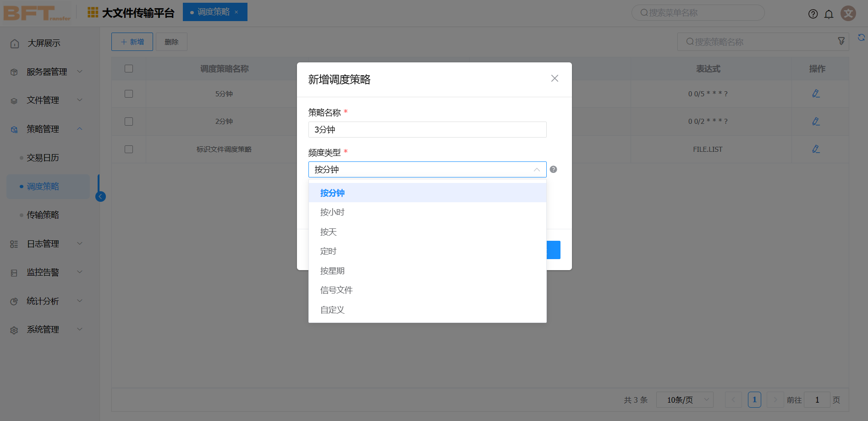This screenshot has height=421, width=868.
Task: Click the app grid icon beside 大文件传输平台
Action: [x=93, y=12]
